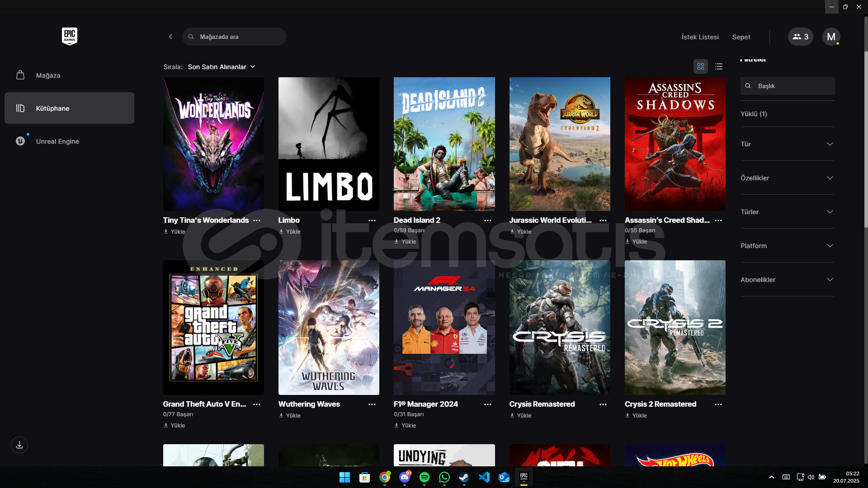
Task: Expand the Platform filter
Action: (x=787, y=246)
